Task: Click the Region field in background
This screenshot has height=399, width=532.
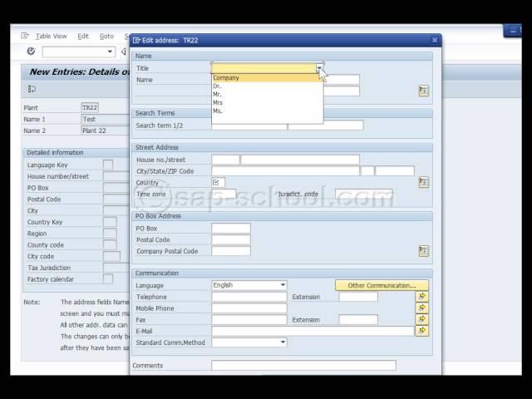Action: tap(110, 234)
